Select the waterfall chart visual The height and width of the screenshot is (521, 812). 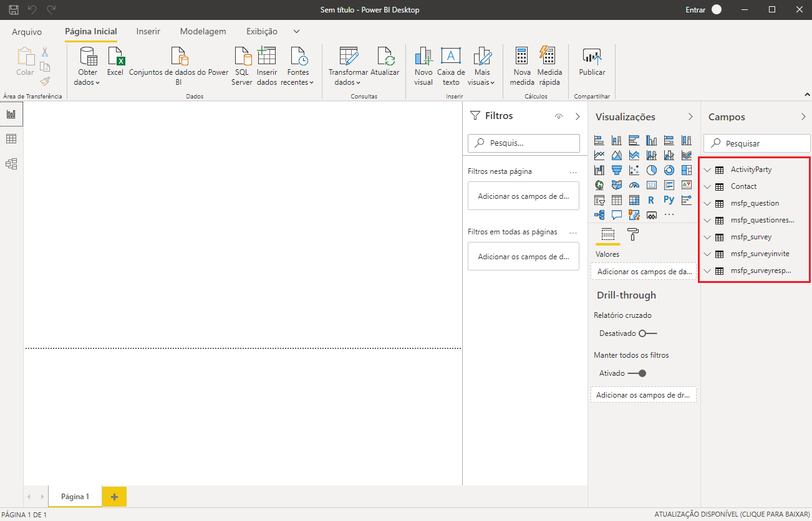click(x=599, y=170)
